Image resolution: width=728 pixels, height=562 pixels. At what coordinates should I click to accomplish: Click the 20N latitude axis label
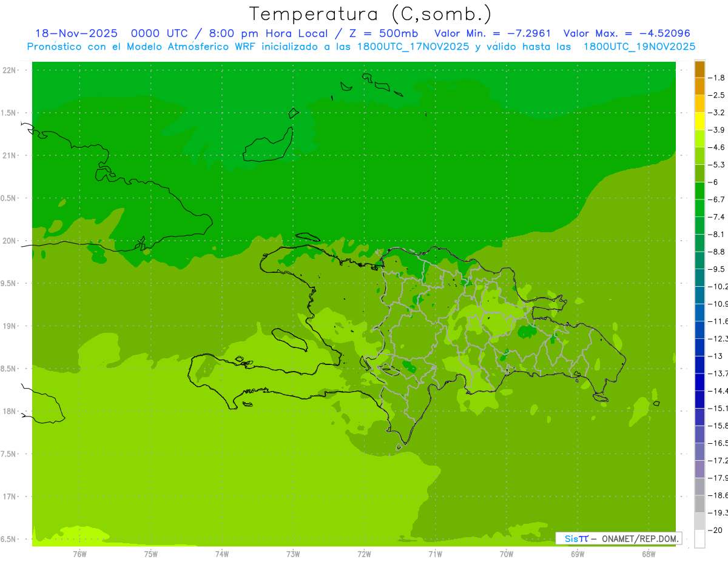pos(10,241)
